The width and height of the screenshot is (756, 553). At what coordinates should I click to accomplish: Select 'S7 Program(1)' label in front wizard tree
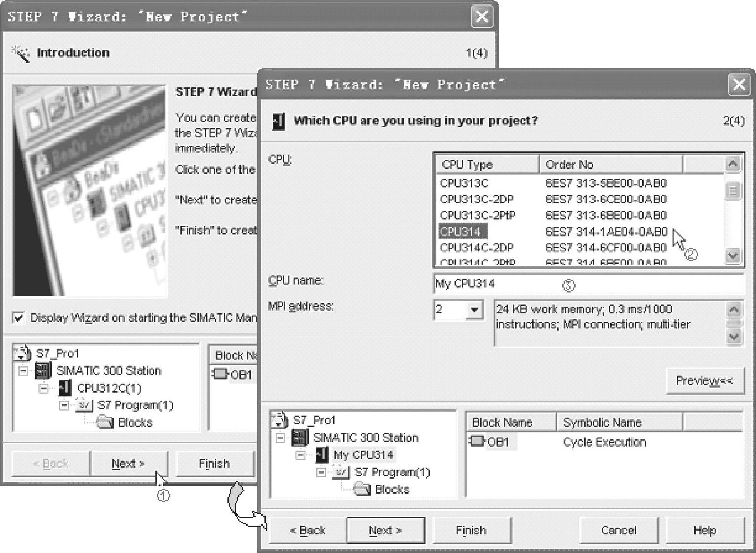tap(392, 472)
